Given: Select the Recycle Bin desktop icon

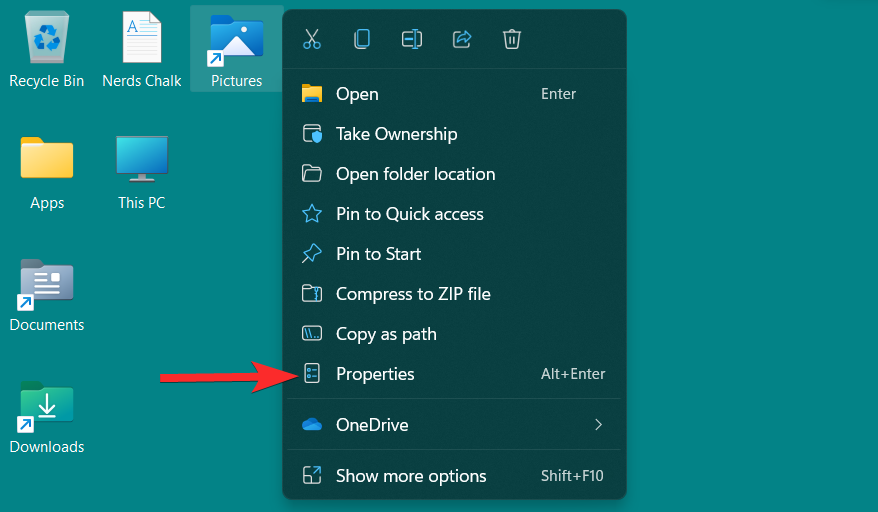Looking at the screenshot, I should 46,38.
